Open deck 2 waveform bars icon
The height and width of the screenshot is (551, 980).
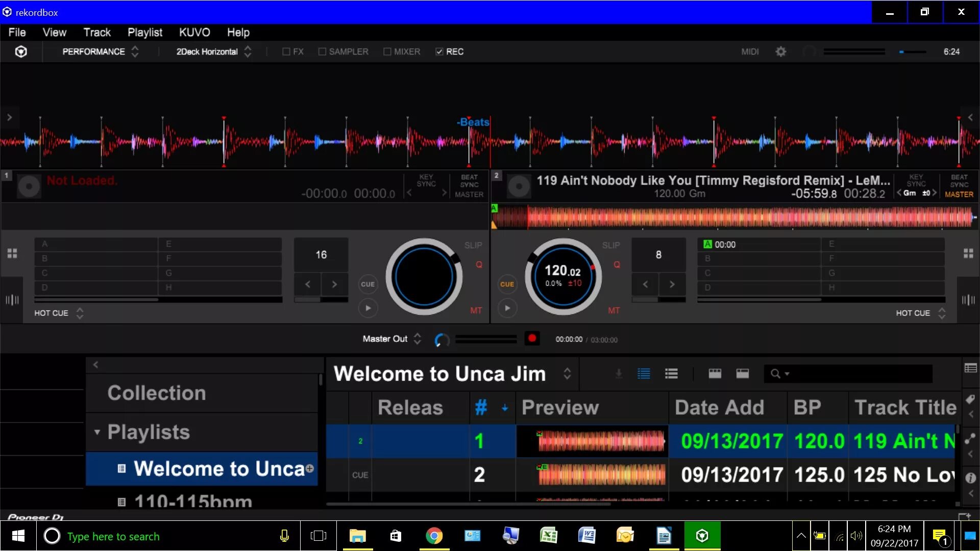click(x=968, y=300)
